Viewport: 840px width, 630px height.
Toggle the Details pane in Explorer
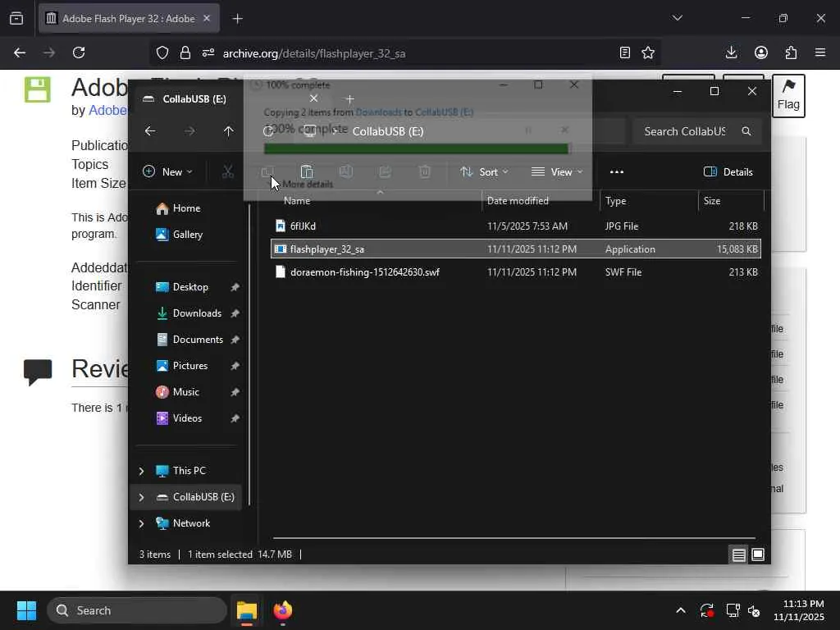[728, 172]
